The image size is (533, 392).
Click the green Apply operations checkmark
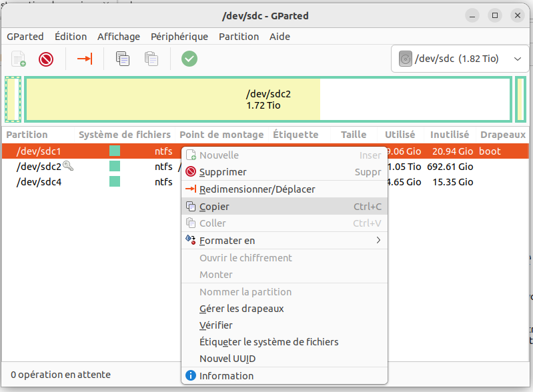point(189,59)
